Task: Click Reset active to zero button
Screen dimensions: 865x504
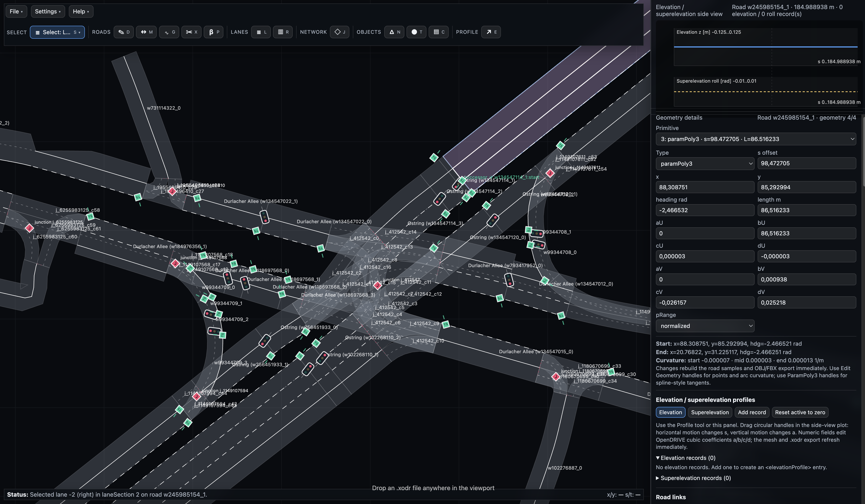Action: 800,412
